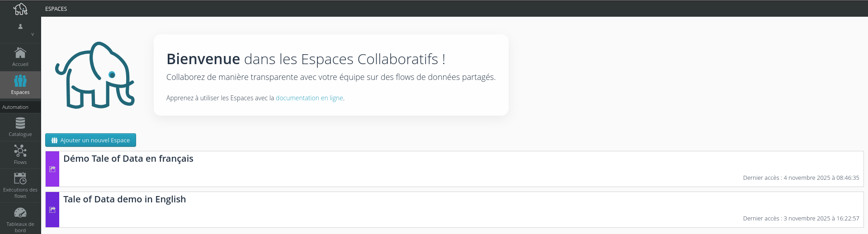Click the ESPACES breadcrumb in top bar
Viewport: 868px width, 234px height.
(56, 9)
